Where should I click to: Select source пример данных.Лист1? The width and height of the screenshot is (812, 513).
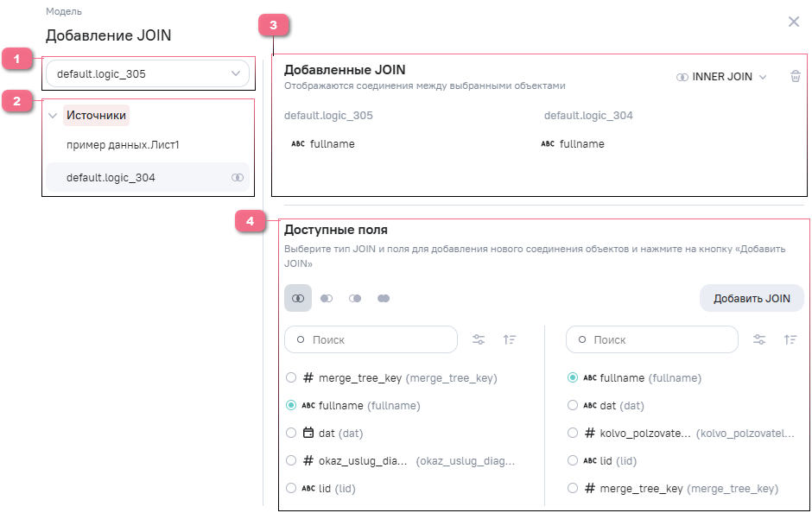pos(123,145)
